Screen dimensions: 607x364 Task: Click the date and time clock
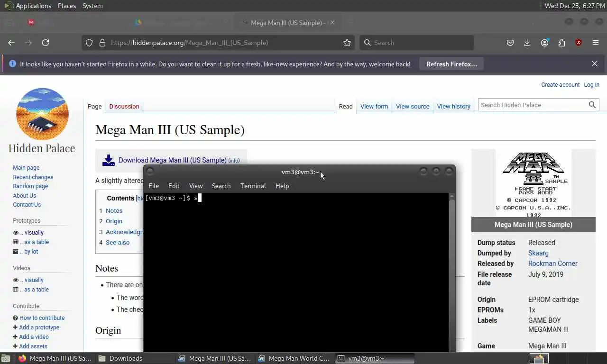click(x=575, y=6)
